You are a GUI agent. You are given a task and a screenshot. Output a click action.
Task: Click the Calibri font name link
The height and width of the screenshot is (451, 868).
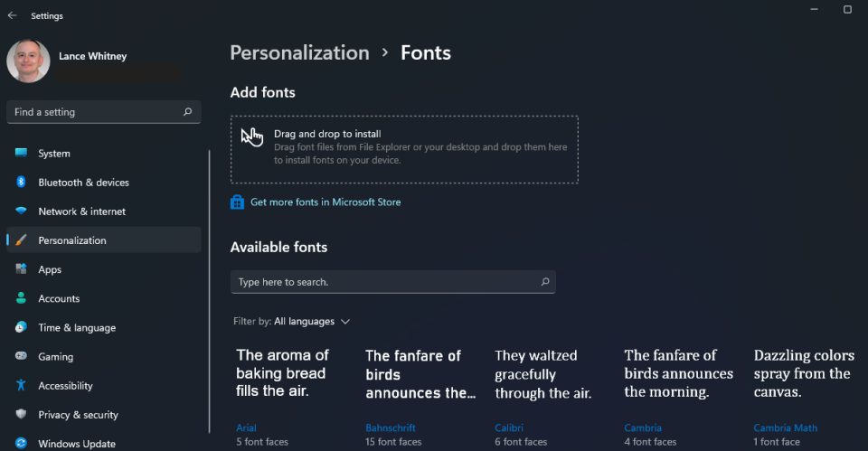pos(509,428)
